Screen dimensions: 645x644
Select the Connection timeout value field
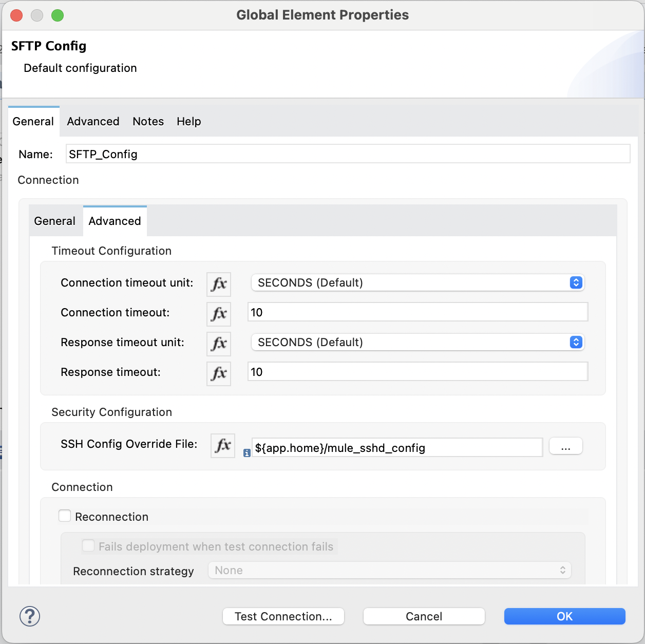coord(417,312)
